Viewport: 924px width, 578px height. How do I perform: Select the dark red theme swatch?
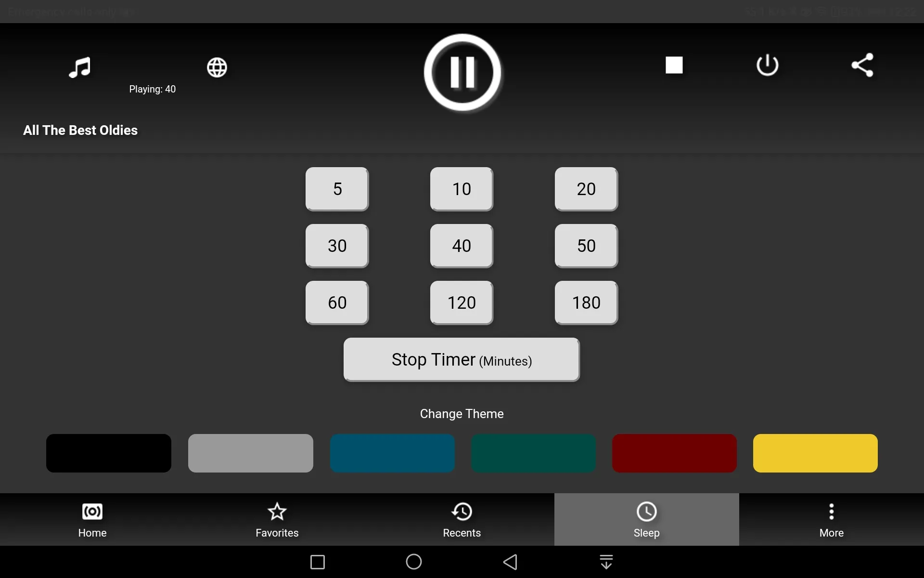(673, 453)
